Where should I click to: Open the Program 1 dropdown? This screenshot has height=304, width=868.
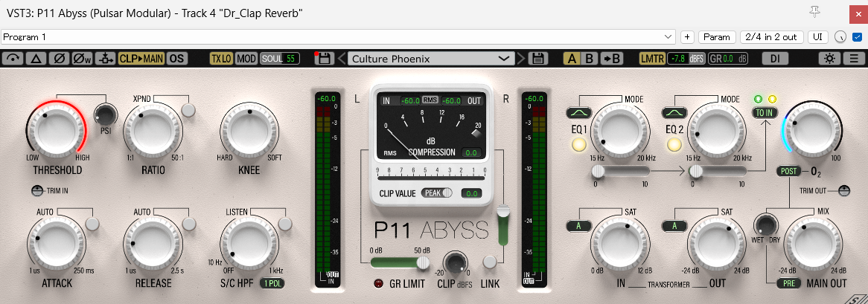(338, 37)
